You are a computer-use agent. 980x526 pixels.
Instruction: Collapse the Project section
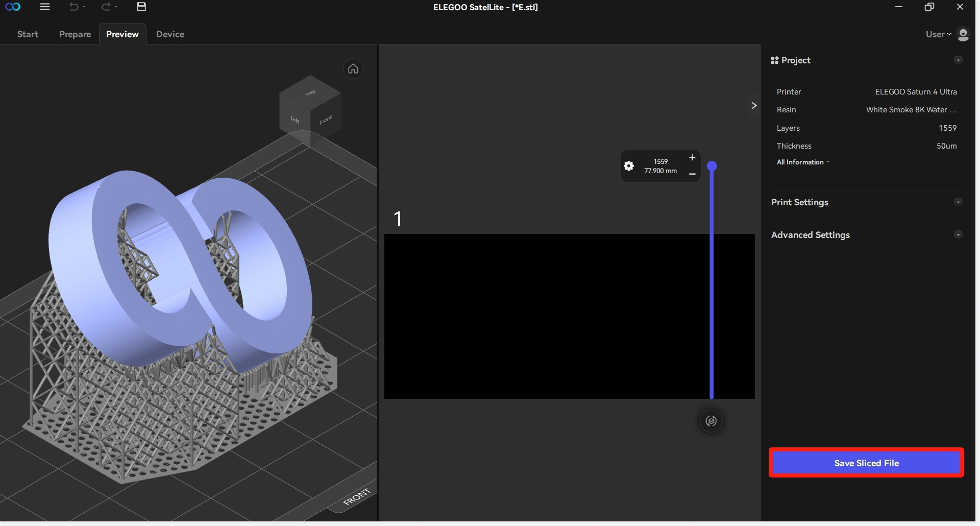click(958, 60)
